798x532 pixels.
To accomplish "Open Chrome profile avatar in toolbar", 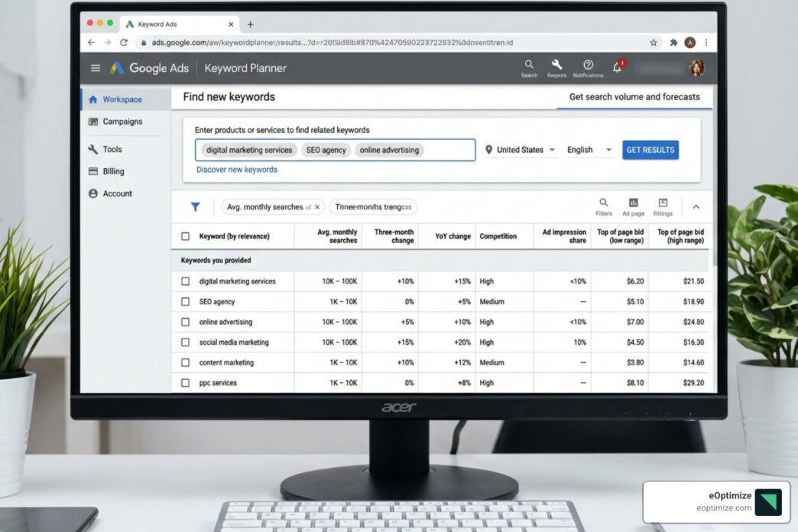I will [x=689, y=43].
